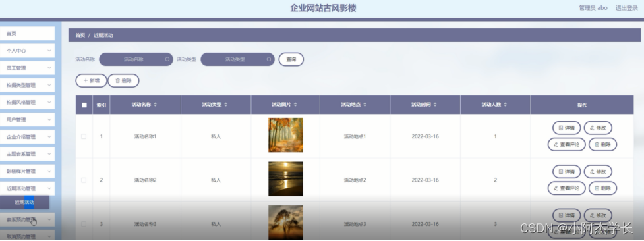Click the 私人 type cell in row 活动名称1

click(x=216, y=136)
